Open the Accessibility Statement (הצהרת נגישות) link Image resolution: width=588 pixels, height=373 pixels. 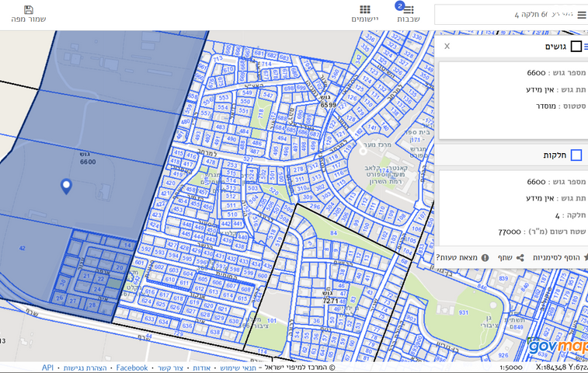tap(85, 368)
